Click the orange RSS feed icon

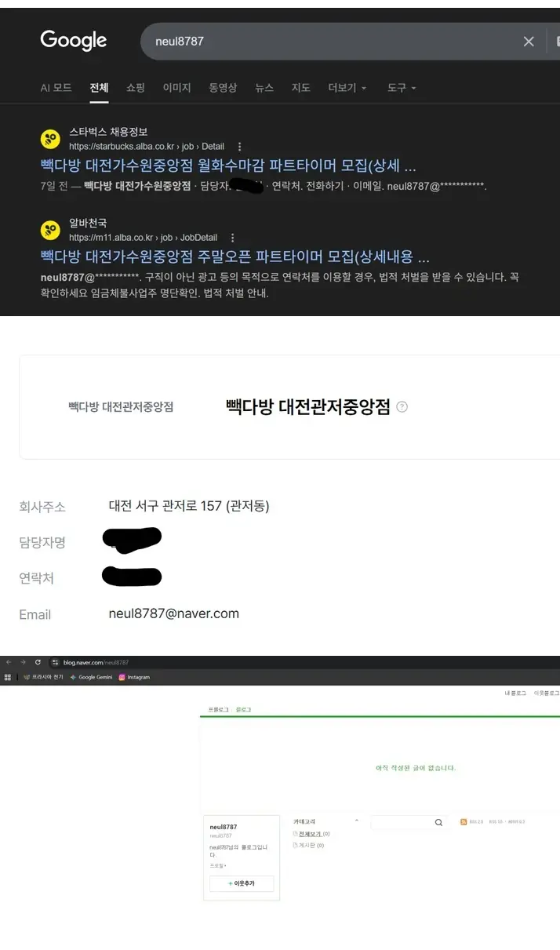point(464,821)
